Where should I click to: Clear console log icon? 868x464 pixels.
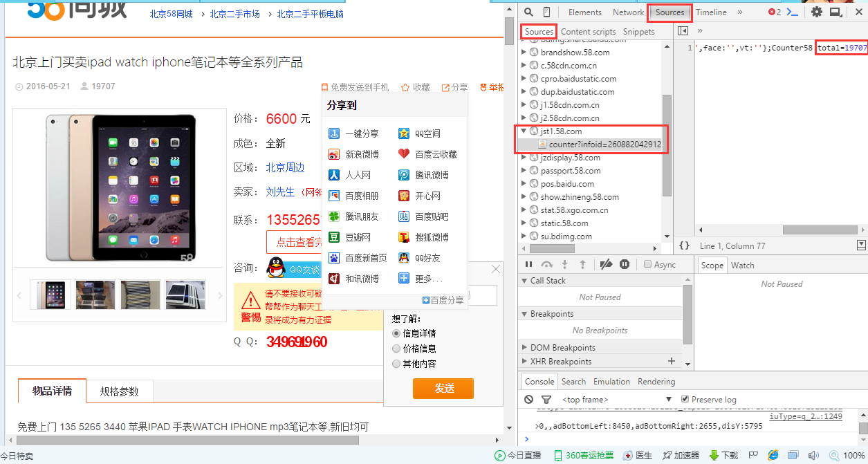tap(529, 399)
